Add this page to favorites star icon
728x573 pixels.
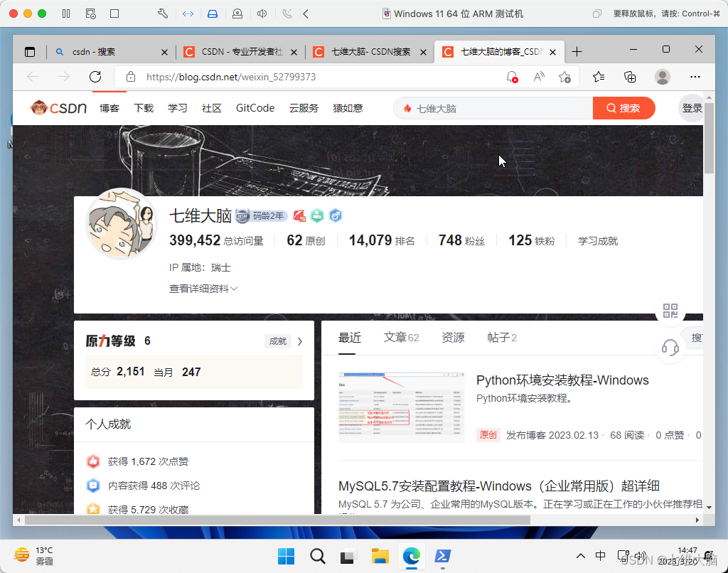(x=564, y=77)
